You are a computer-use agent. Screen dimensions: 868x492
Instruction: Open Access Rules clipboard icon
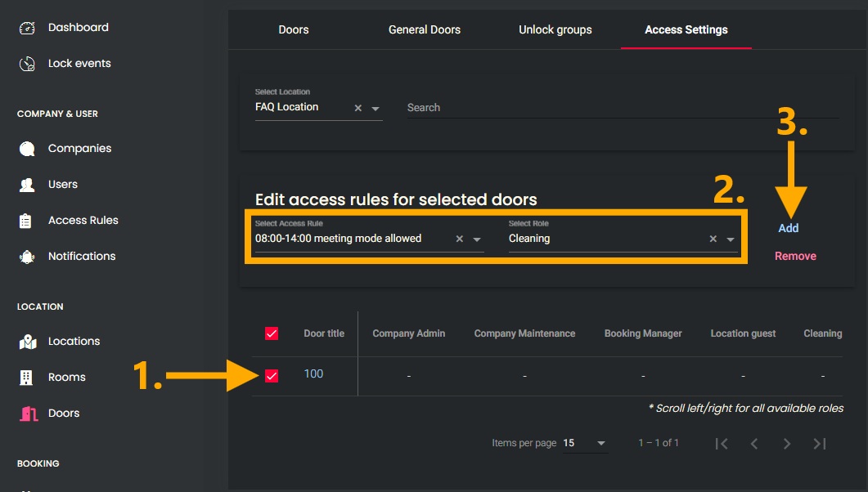(x=27, y=221)
